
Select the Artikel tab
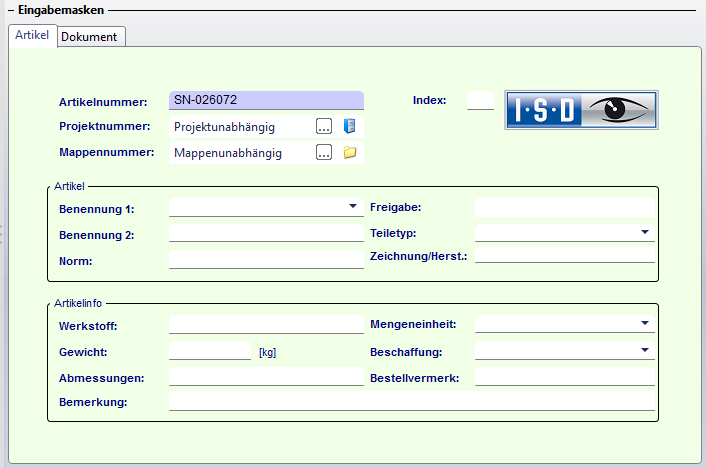[x=32, y=36]
